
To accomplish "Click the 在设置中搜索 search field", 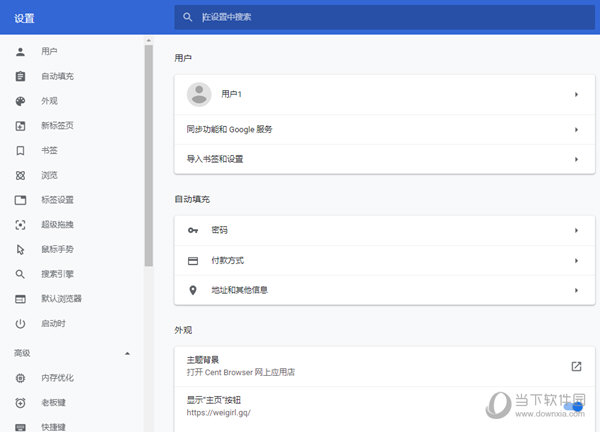I will pos(380,17).
